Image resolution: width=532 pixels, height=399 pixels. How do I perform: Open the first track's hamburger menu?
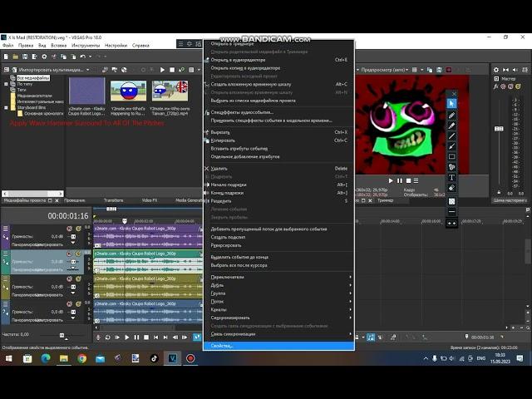pyautogui.click(x=6, y=229)
